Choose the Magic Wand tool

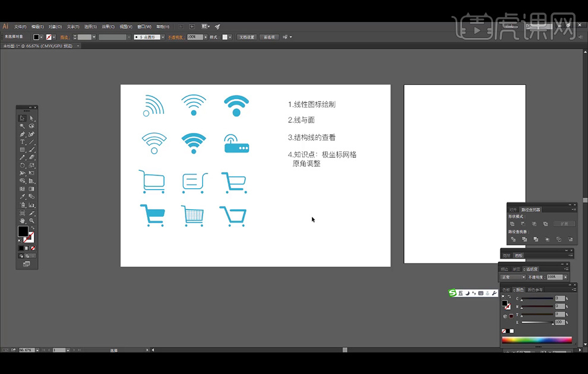pyautogui.click(x=23, y=126)
